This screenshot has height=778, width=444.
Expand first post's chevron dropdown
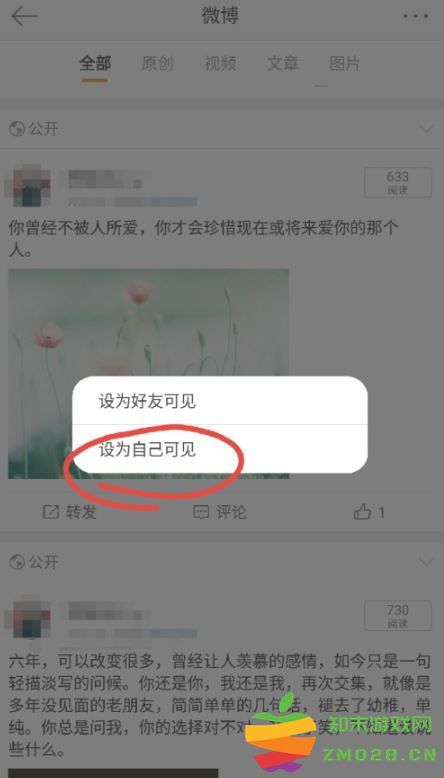426,130
